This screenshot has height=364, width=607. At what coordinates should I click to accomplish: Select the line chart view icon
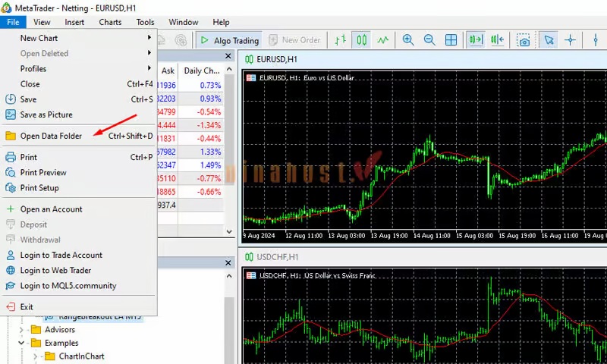tap(383, 40)
